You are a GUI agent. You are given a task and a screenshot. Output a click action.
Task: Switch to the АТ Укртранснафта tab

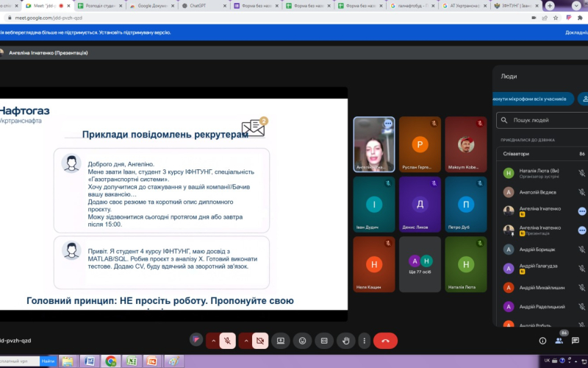click(x=465, y=6)
